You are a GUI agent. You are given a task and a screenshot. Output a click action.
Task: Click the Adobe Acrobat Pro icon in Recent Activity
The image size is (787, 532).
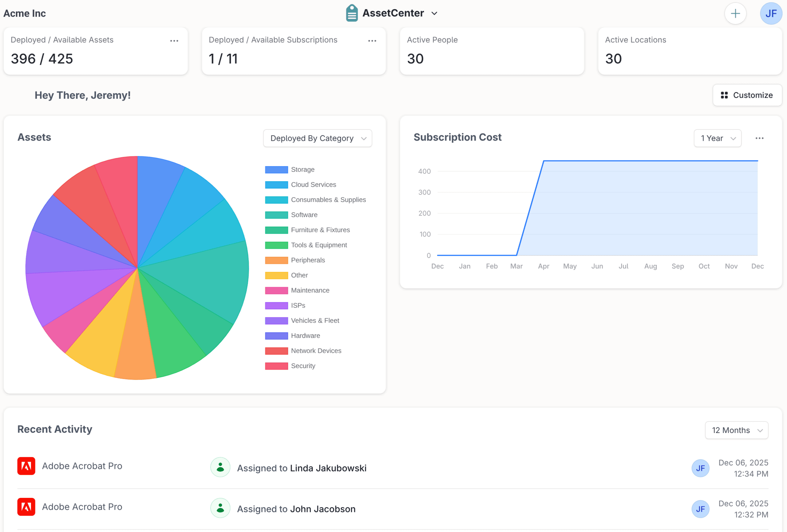26,466
